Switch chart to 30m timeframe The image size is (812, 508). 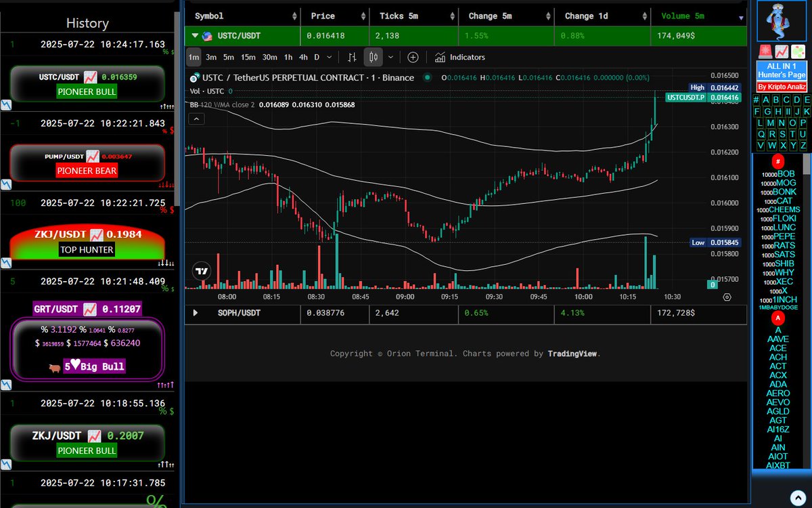pyautogui.click(x=269, y=57)
